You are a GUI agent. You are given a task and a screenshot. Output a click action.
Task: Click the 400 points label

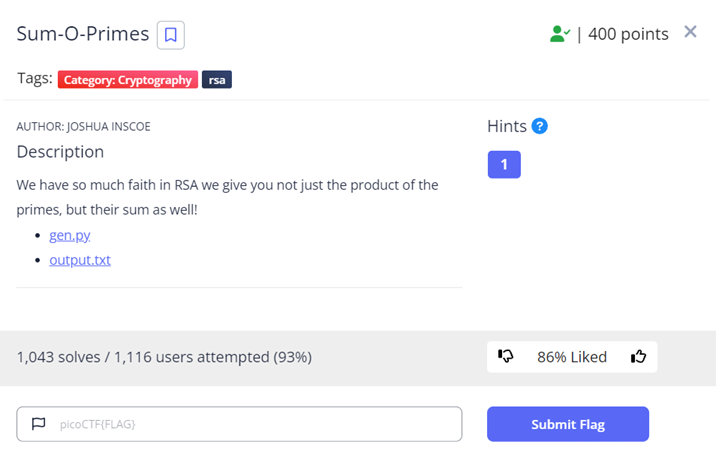coord(628,34)
